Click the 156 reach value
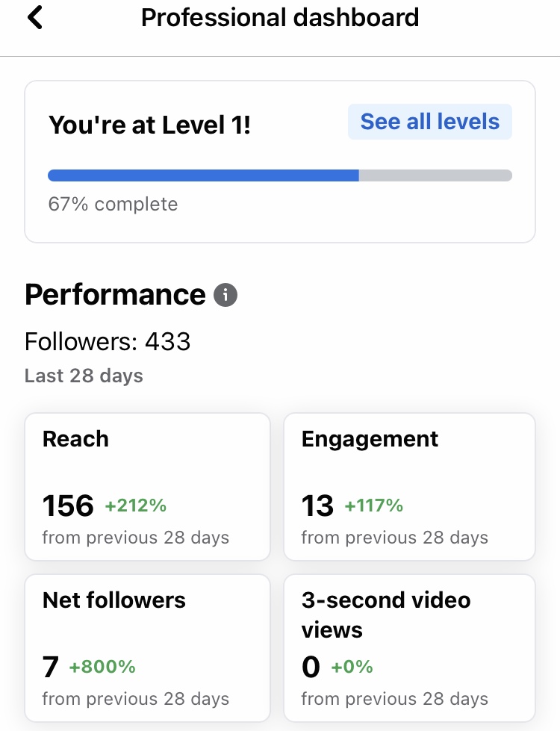 click(68, 506)
